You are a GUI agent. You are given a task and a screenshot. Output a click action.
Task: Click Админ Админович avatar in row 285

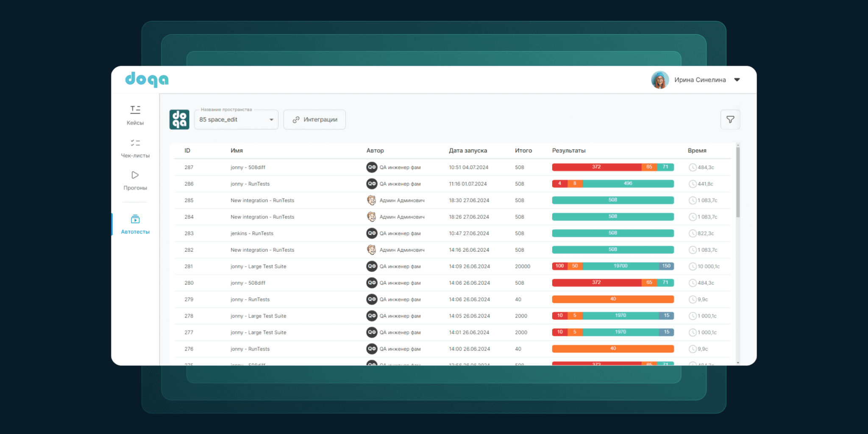371,200
